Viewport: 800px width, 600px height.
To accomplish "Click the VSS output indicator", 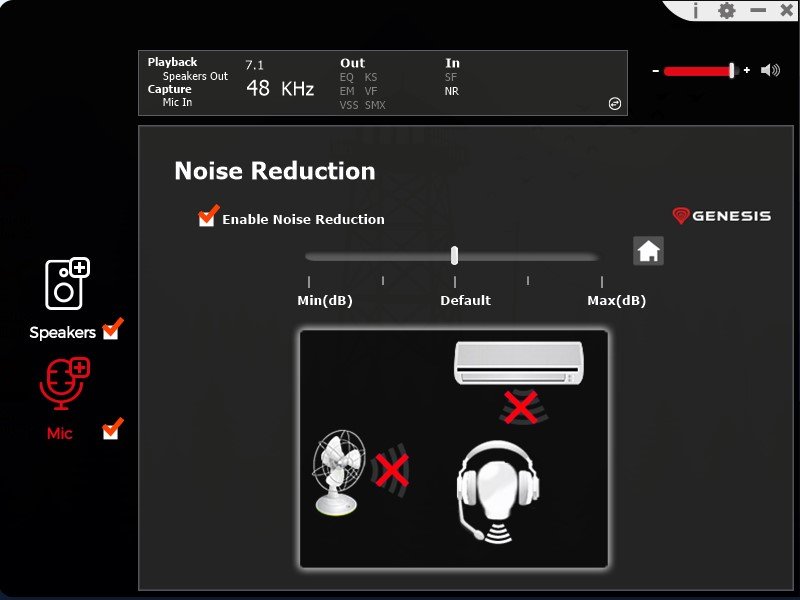I will [349, 105].
